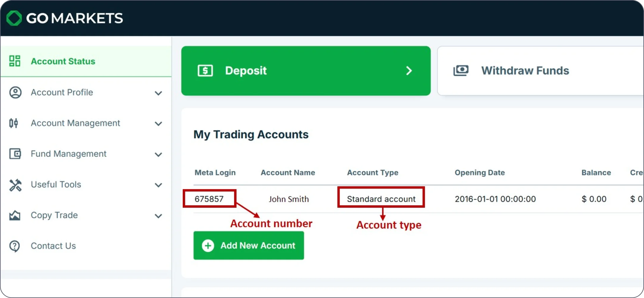Click the Add New Account button
Viewport: 644px width, 298px height.
point(249,246)
